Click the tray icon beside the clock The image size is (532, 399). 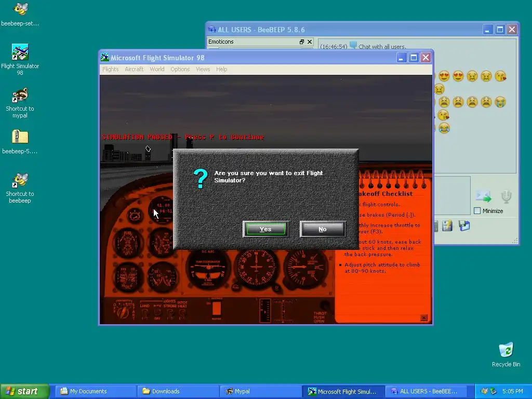(x=494, y=391)
